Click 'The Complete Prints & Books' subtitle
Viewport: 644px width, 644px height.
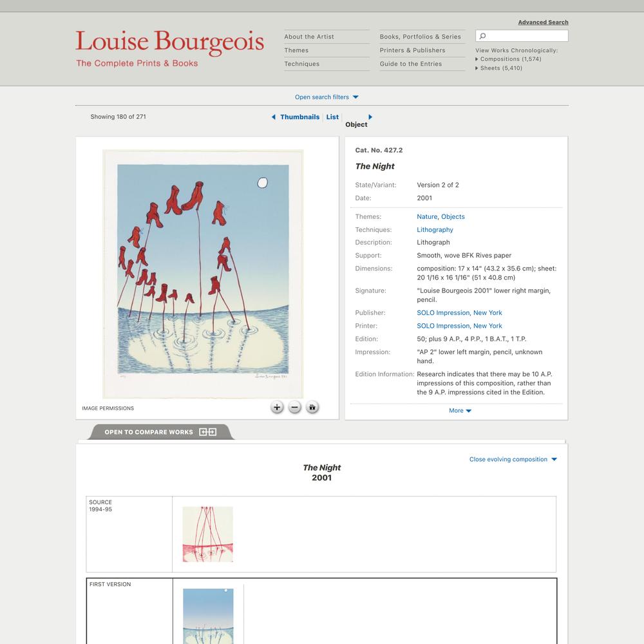pyautogui.click(x=137, y=63)
